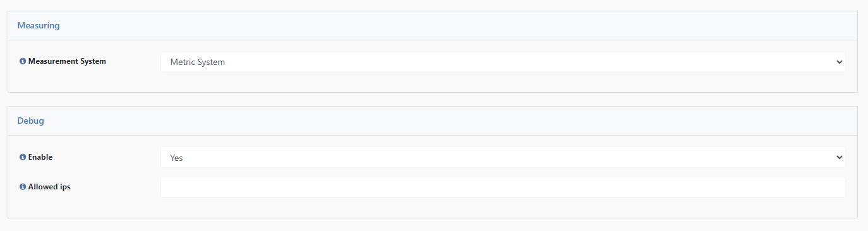The image size is (868, 231).
Task: Place the cursor at the right end of the Allowed ips input
Action: click(839, 187)
